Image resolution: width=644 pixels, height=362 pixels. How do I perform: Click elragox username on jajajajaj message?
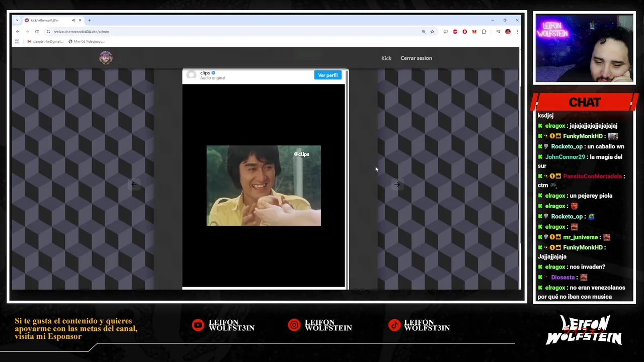[x=555, y=126]
